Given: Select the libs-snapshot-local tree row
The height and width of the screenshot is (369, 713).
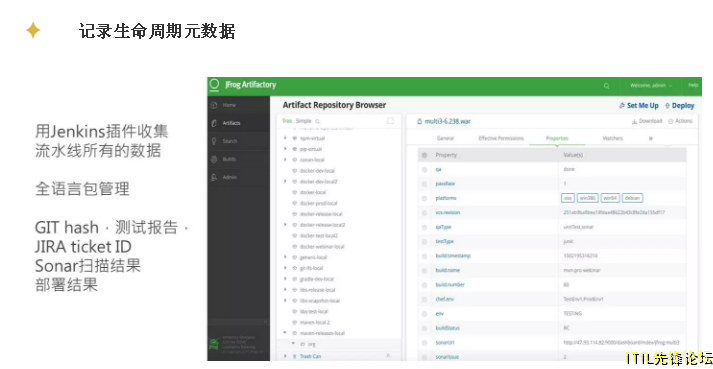Looking at the screenshot, I should 339,301.
